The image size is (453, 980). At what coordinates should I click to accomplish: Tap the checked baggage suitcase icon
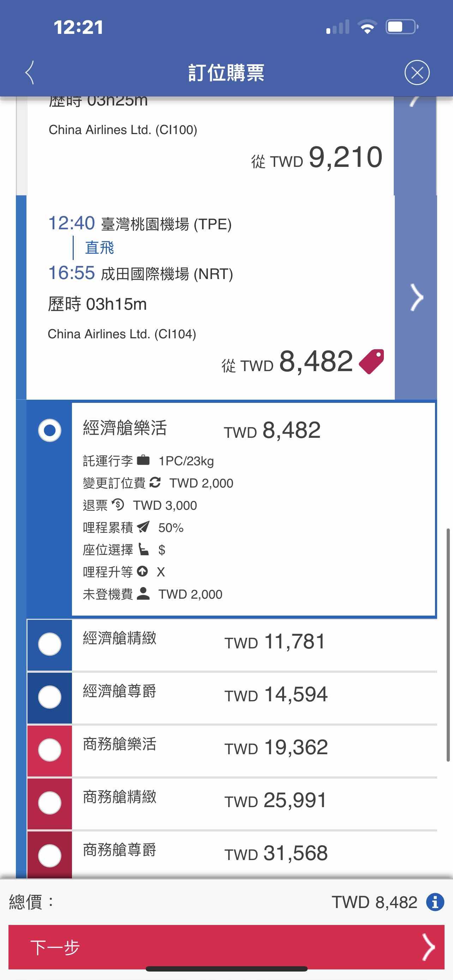click(143, 460)
